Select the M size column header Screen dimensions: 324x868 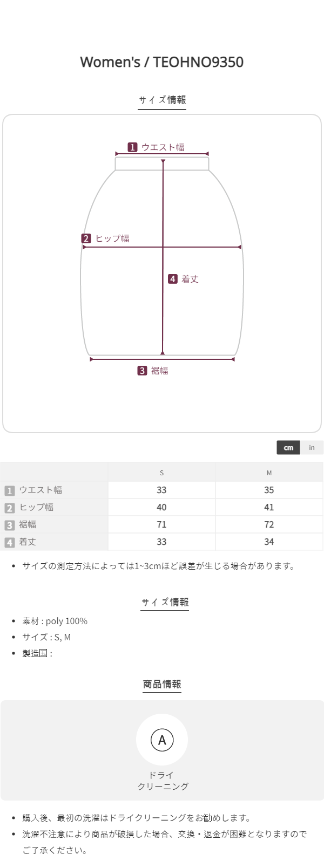click(269, 473)
